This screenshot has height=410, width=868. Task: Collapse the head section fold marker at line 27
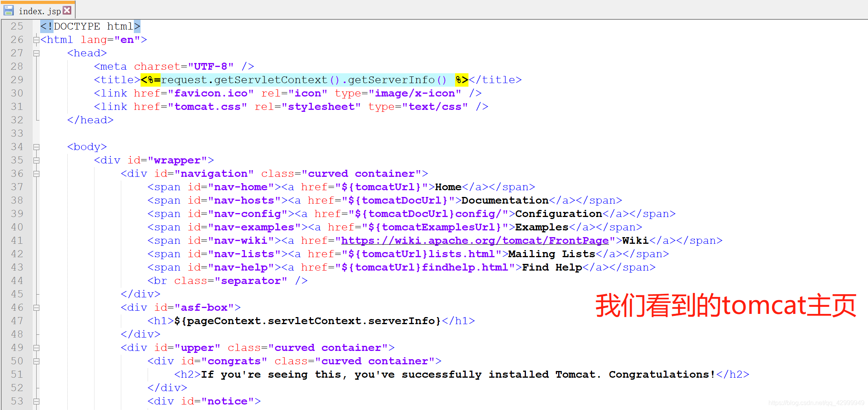(36, 53)
